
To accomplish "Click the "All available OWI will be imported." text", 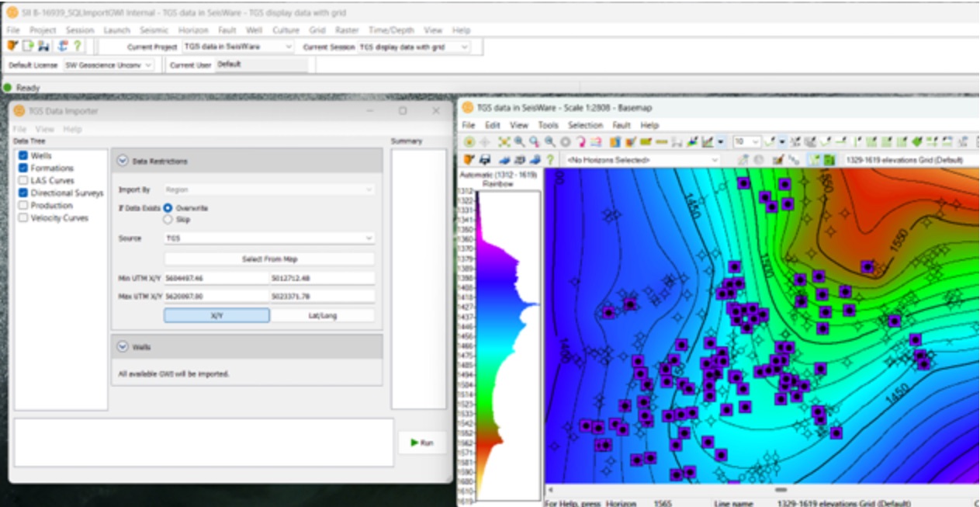I will click(x=173, y=374).
